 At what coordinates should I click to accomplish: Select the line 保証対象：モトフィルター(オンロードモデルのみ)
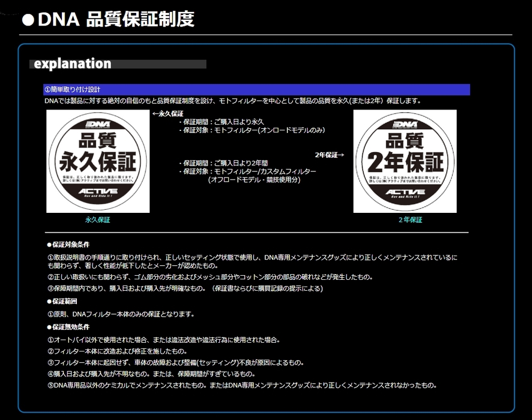[252, 130]
